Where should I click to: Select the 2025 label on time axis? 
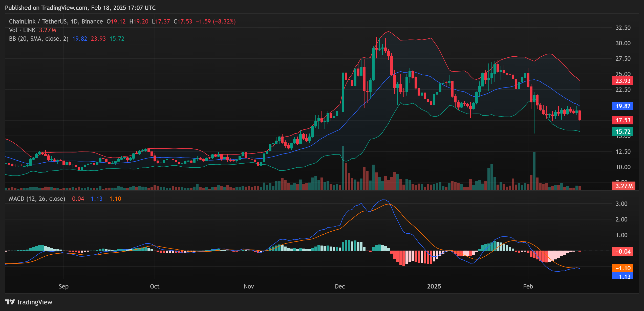pos(434,286)
